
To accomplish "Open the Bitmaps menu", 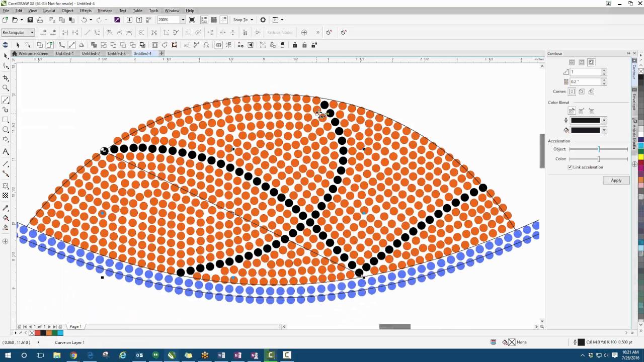I will [x=105, y=11].
